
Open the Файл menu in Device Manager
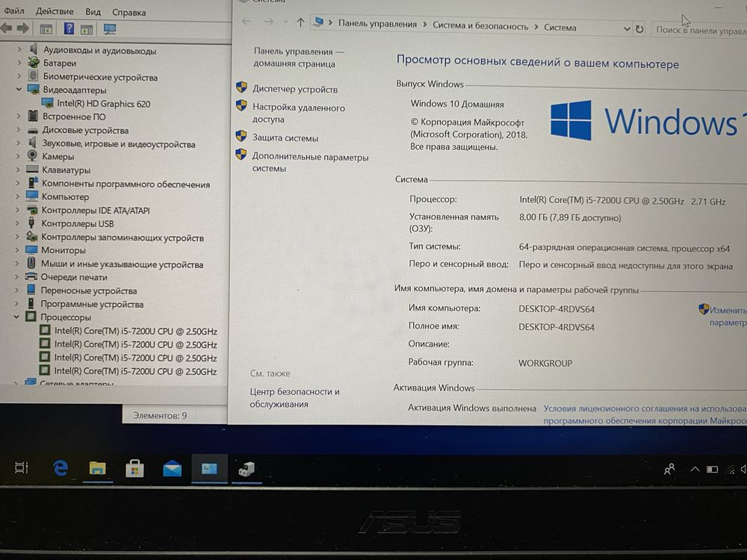coord(13,10)
